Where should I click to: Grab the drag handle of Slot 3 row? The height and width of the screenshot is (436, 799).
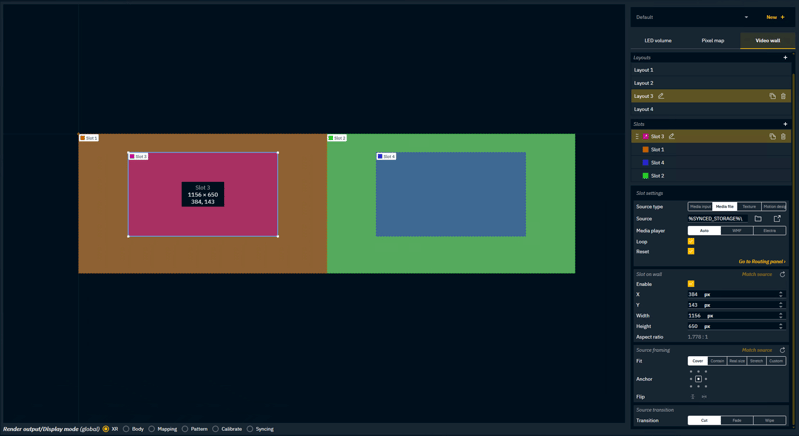tap(636, 137)
